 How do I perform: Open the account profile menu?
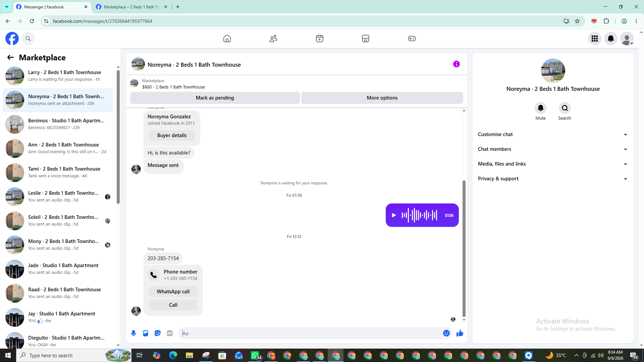point(627,39)
